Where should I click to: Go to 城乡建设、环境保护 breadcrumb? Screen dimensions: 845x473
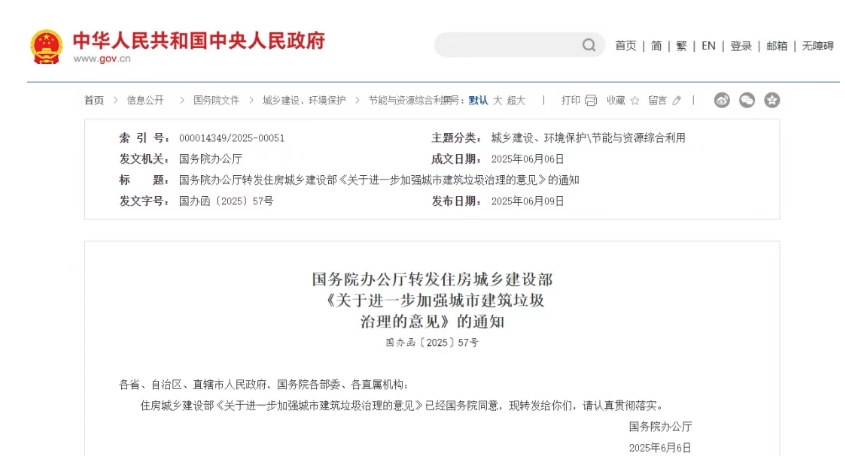tap(304, 100)
